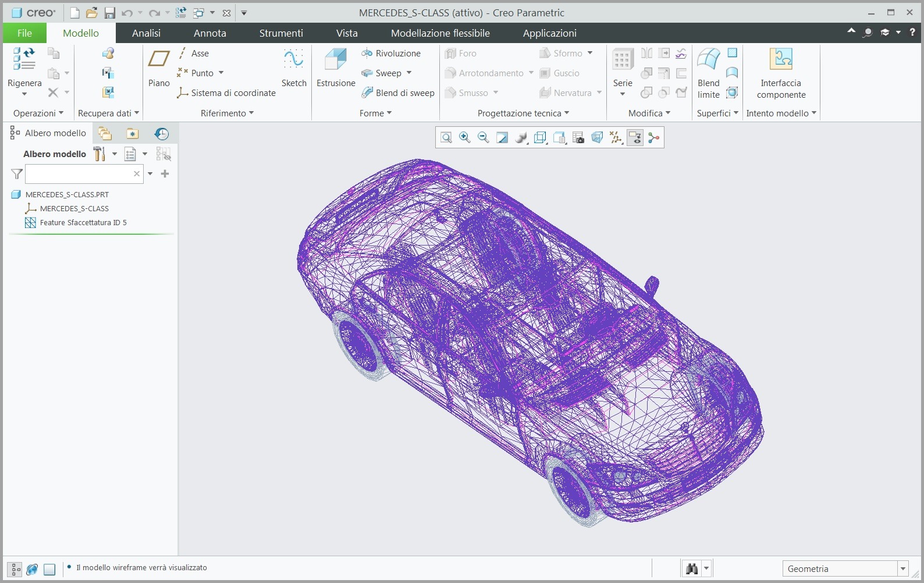Open the Geometria selection filter dropdown
The image size is (924, 583).
[903, 568]
